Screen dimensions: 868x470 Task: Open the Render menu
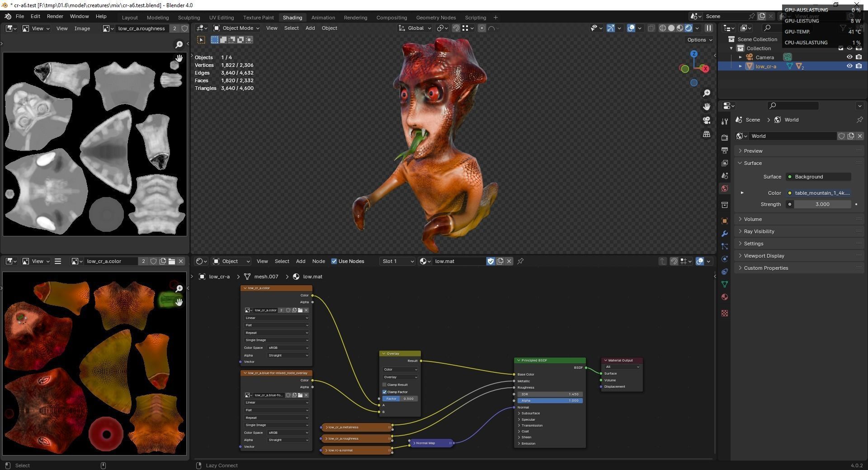[x=55, y=16]
